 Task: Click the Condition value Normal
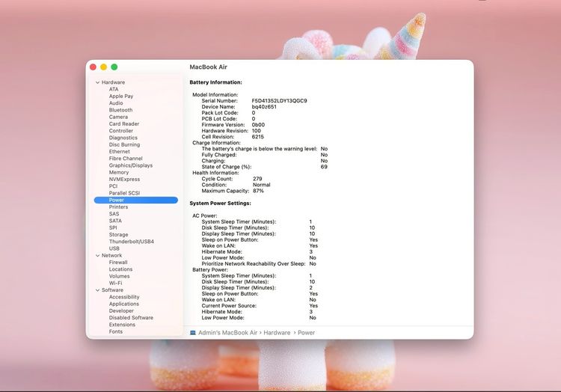tap(262, 185)
